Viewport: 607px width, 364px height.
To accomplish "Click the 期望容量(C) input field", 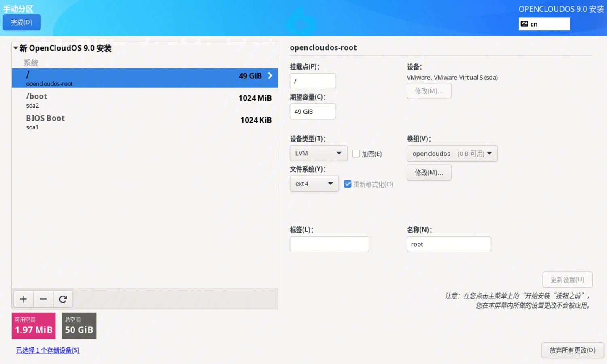I will coord(313,111).
